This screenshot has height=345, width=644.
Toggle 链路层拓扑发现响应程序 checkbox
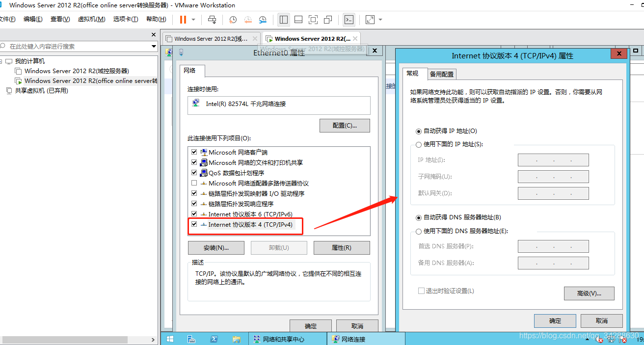pos(194,204)
